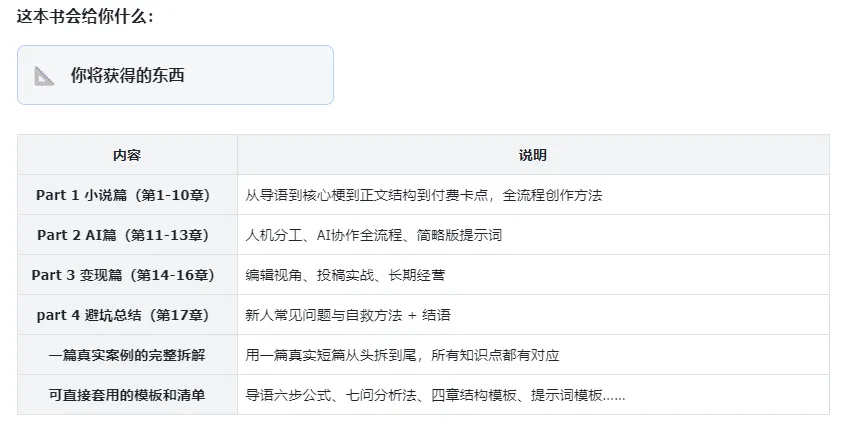Click the description starting '用一篇真实短篇'
845x431 pixels.
coord(402,355)
